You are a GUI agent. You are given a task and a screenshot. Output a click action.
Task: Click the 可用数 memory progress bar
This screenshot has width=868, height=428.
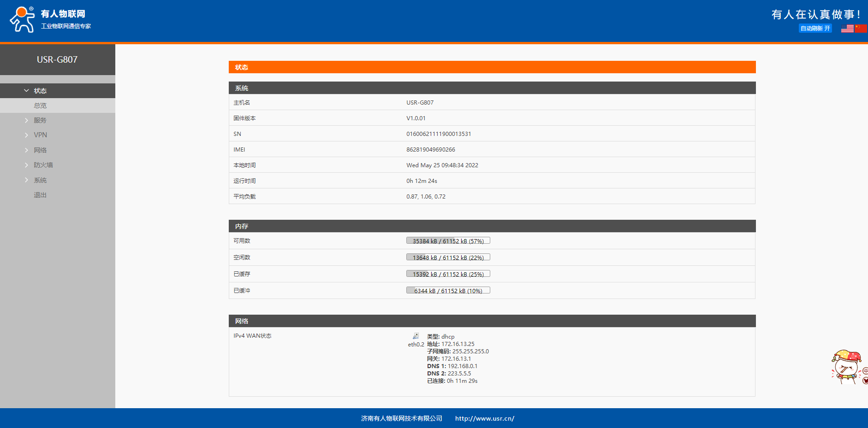(x=448, y=241)
